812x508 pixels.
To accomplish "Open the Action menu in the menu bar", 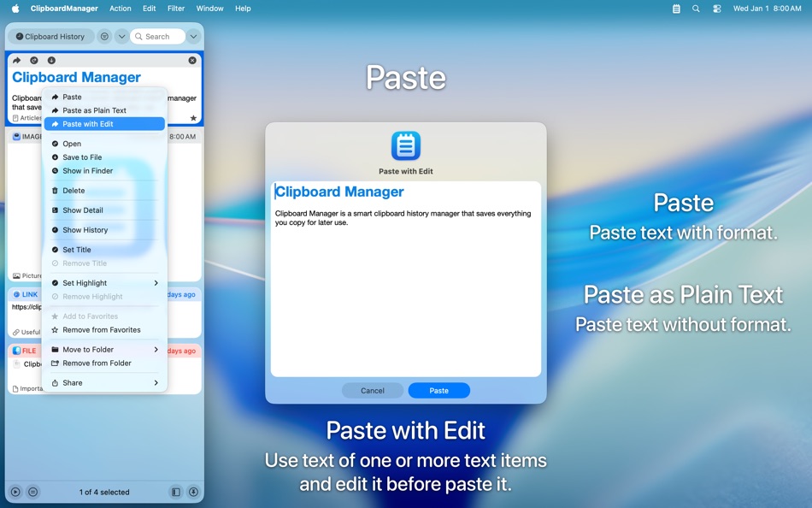I will coord(120,9).
